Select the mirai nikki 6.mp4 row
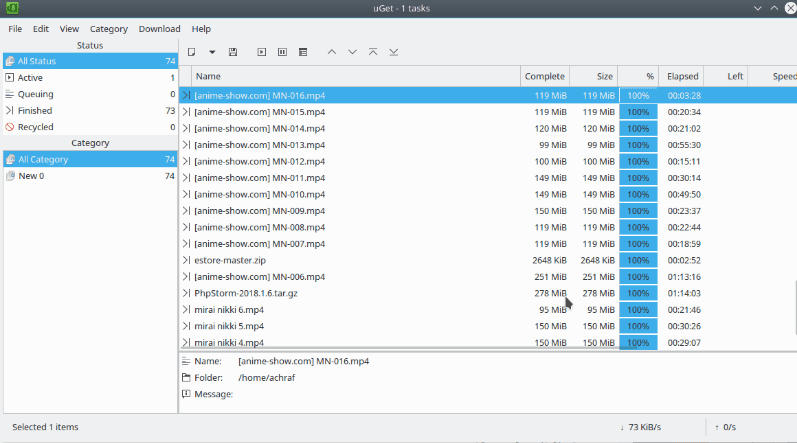Viewport: 797px width, 443px height. pos(488,309)
